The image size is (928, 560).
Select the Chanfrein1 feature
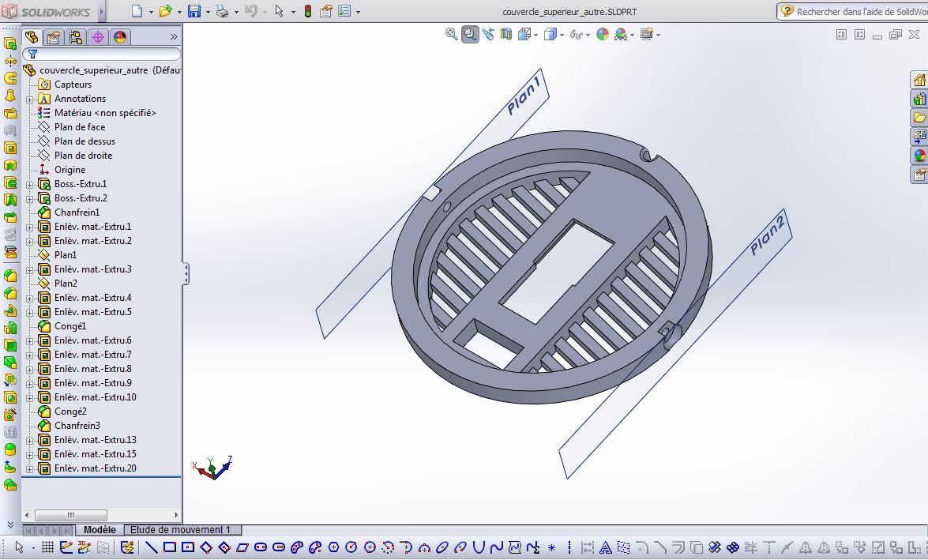tap(77, 212)
